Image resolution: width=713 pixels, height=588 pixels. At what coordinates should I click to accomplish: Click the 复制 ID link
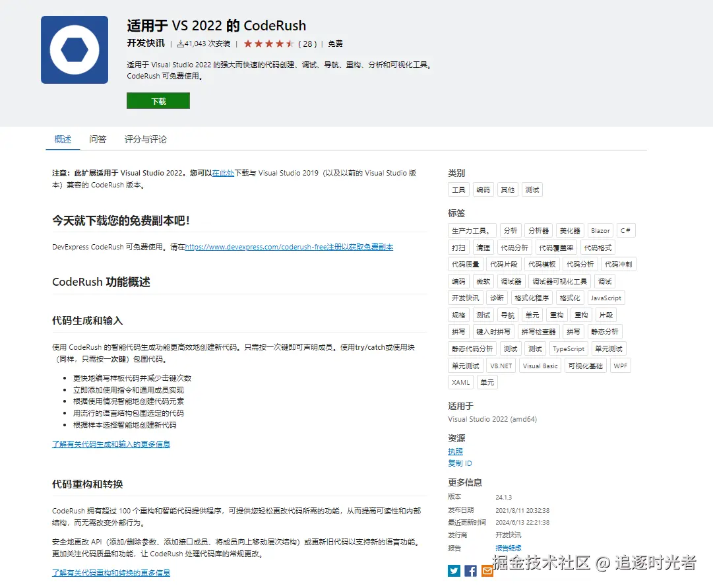coord(460,463)
